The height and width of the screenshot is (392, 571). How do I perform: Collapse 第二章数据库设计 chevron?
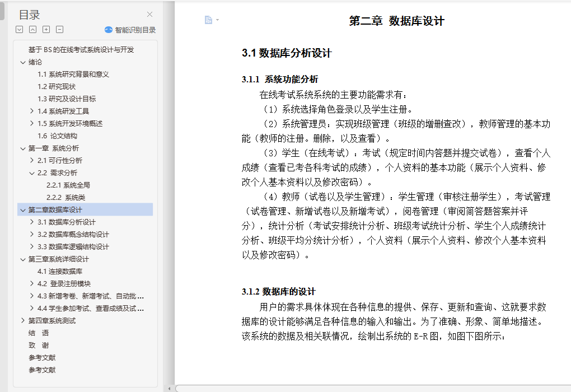[x=23, y=210]
